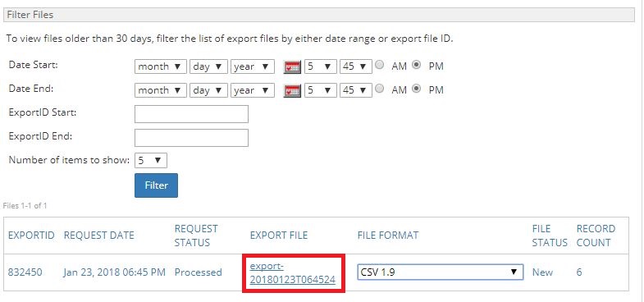Click the ExportID Start input field
The width and height of the screenshot is (644, 302).
(x=191, y=114)
